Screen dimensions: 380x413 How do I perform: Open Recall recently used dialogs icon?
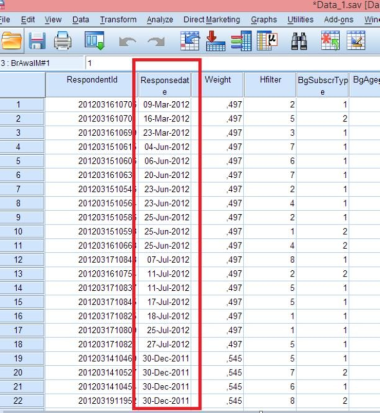pos(95,41)
